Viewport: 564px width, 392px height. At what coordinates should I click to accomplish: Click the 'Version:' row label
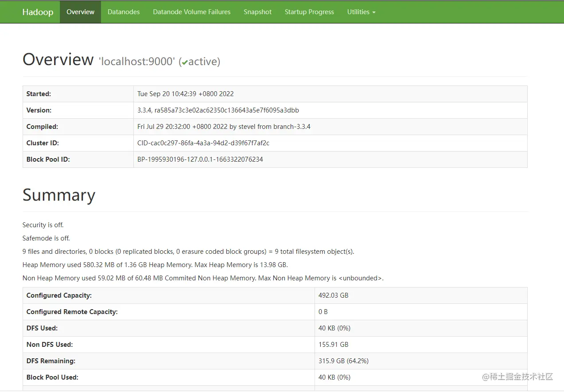tap(39, 110)
